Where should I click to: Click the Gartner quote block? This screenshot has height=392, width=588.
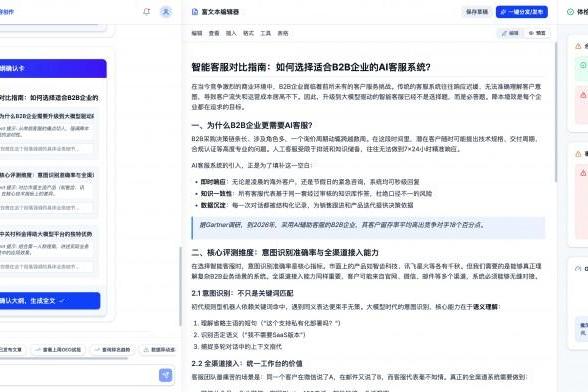click(368, 228)
